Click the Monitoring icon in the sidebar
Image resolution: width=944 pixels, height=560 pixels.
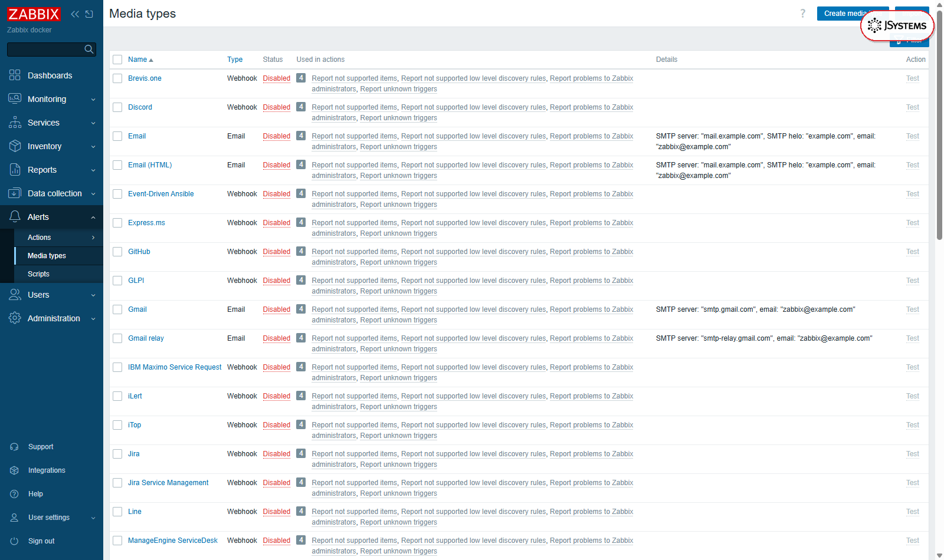[15, 99]
